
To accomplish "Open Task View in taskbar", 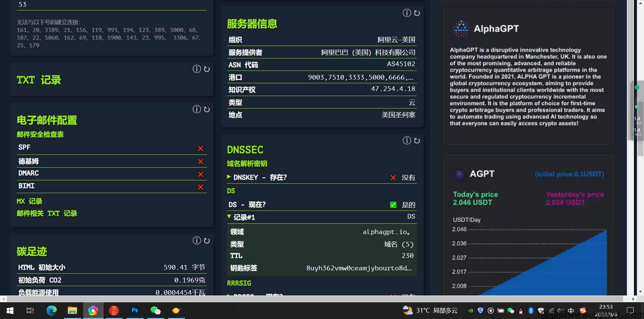I will click(30, 311).
